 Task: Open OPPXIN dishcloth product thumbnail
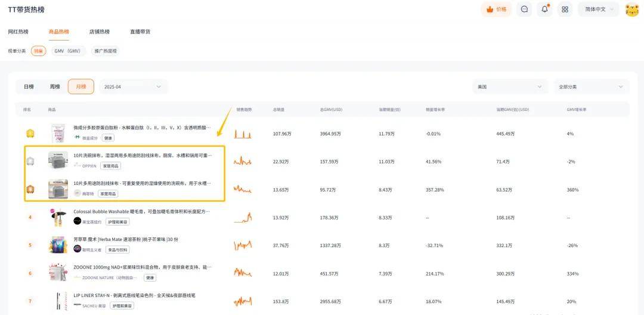pos(58,160)
